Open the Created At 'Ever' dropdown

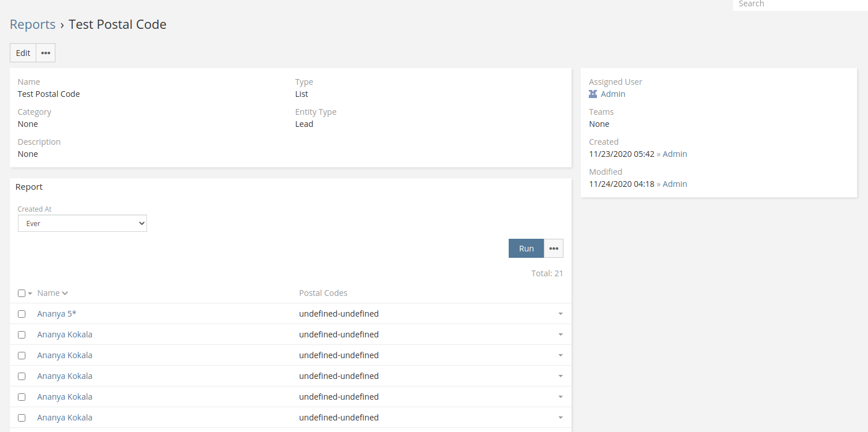pyautogui.click(x=82, y=223)
